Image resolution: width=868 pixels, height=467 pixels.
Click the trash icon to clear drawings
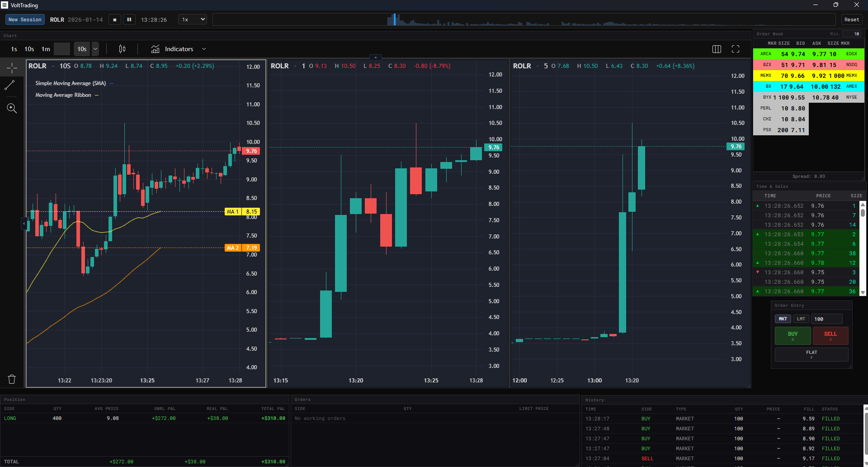11,379
